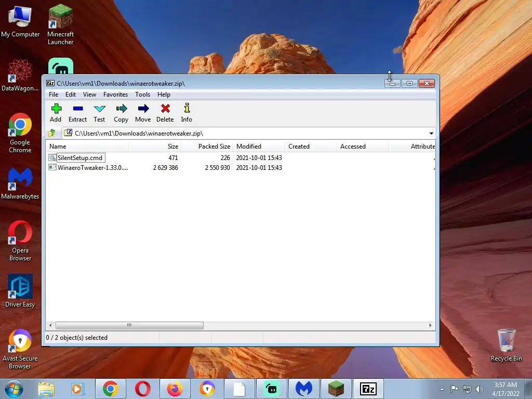Open Windows Explorer from taskbar
532x399 pixels.
click(46, 389)
